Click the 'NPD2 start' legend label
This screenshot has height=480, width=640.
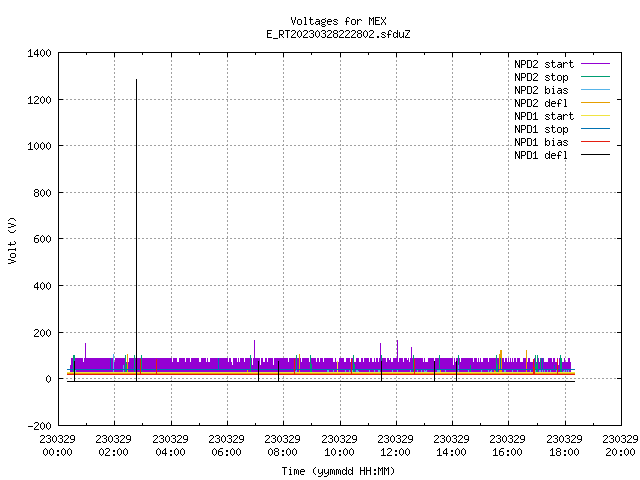[544, 64]
